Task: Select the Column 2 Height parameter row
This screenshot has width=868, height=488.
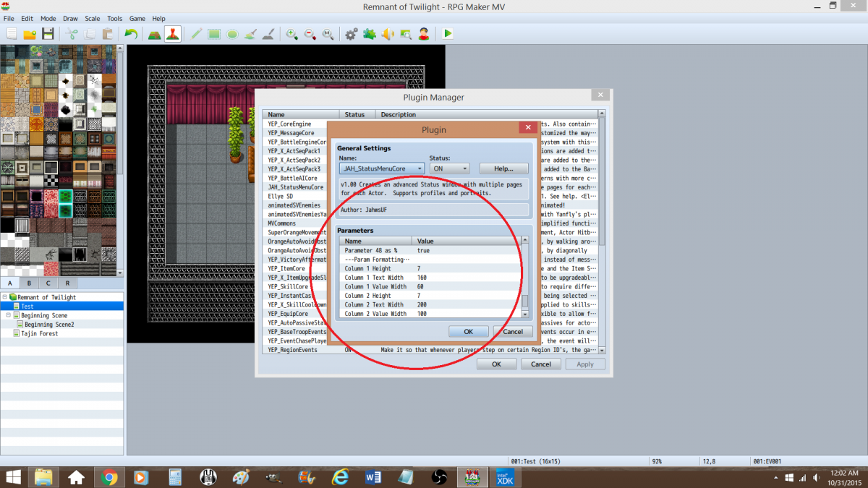Action: point(430,296)
